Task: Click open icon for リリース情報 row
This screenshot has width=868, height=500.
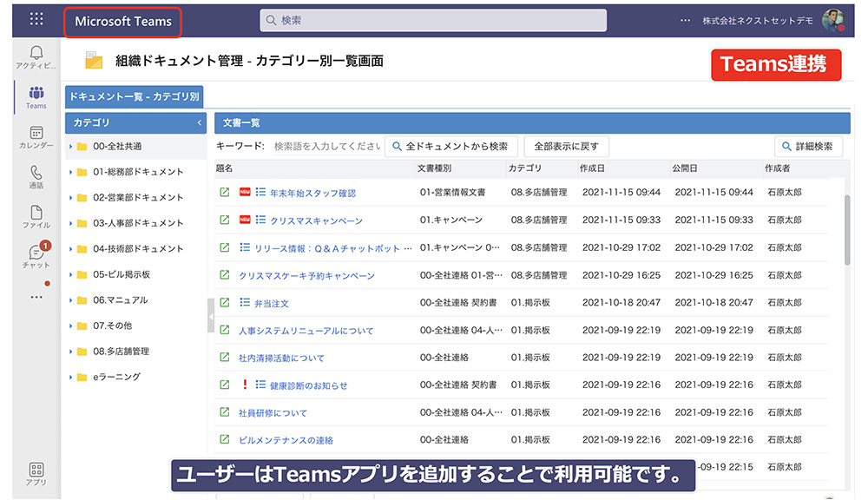Action: tap(225, 247)
